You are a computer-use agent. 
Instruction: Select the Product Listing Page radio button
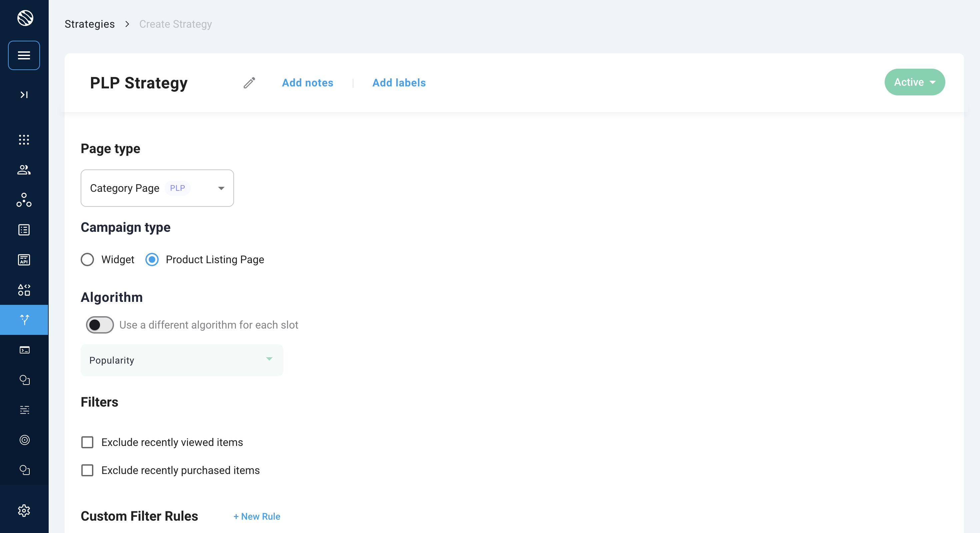pos(152,259)
